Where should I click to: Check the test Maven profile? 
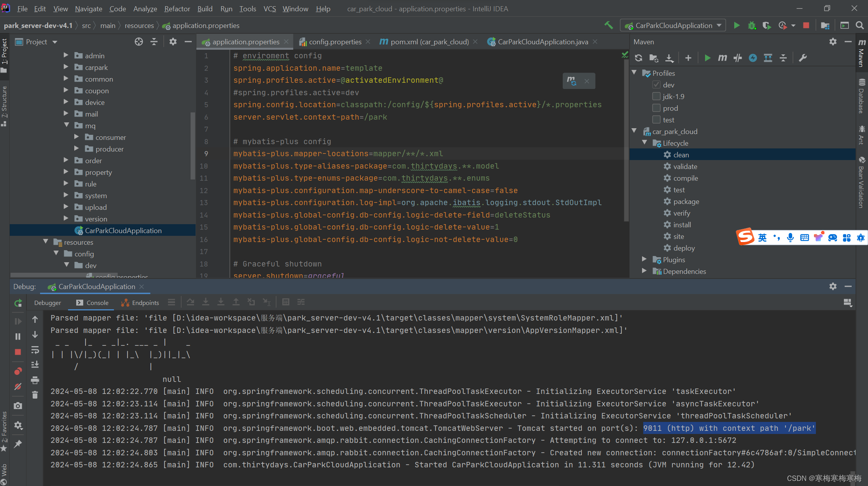pos(656,120)
